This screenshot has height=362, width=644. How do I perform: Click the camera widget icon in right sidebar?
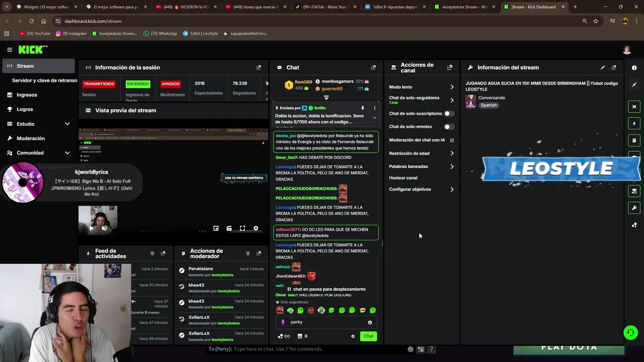(x=634, y=191)
